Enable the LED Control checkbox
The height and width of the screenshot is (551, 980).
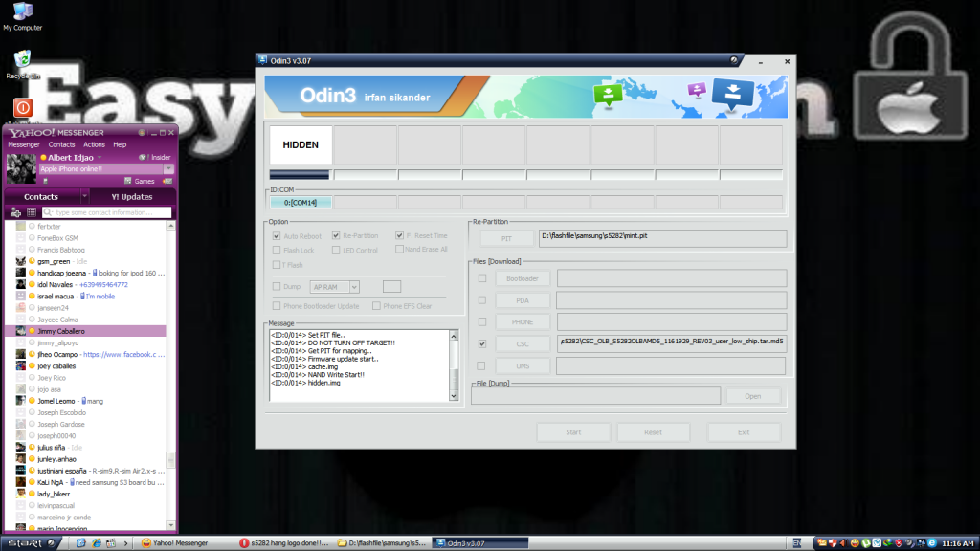336,250
